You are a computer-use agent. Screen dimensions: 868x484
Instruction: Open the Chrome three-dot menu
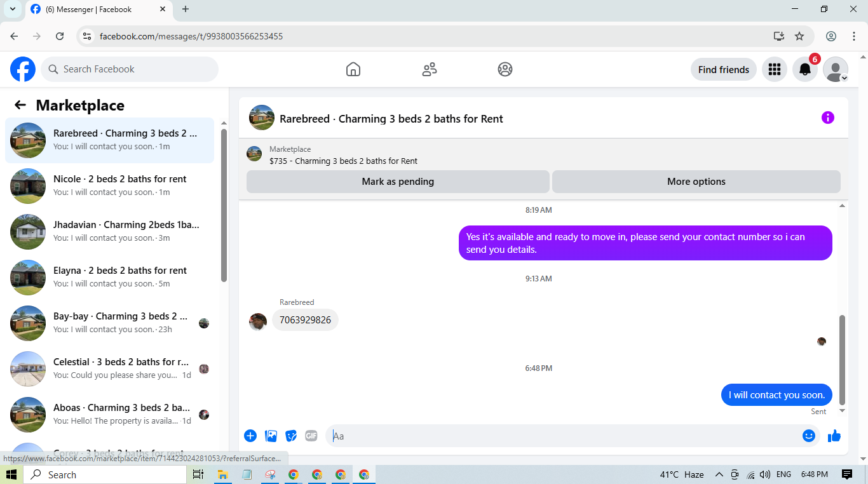click(853, 36)
